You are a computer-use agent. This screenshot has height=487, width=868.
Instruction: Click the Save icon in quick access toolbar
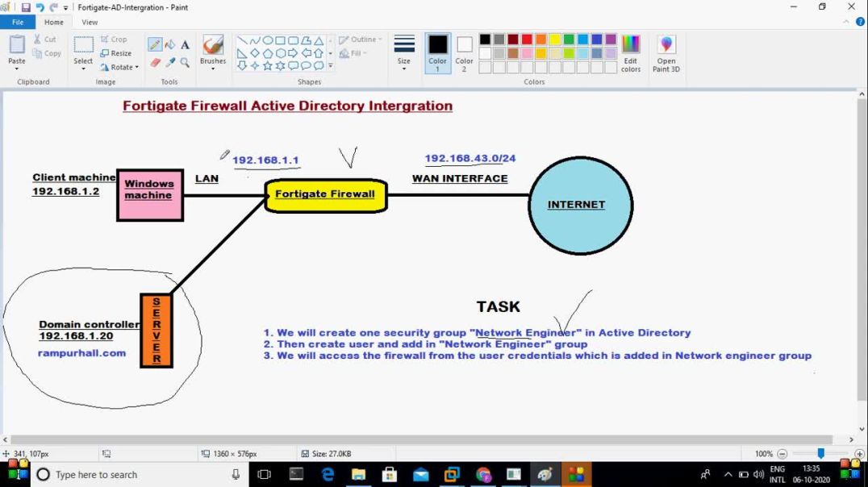point(26,7)
